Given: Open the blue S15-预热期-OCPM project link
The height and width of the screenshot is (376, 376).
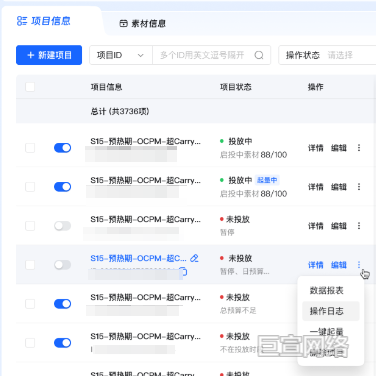Looking at the screenshot, I should 138,258.
